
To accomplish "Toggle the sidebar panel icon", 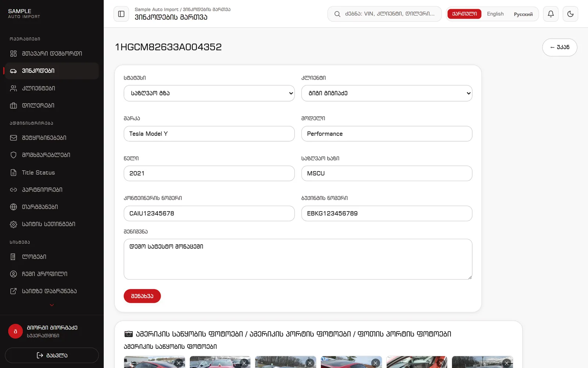I will (121, 14).
